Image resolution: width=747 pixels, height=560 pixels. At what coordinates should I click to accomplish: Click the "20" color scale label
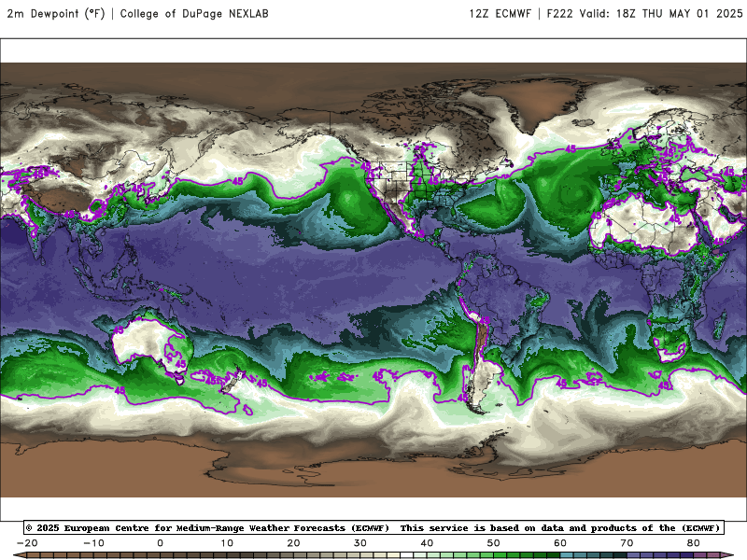click(x=293, y=543)
